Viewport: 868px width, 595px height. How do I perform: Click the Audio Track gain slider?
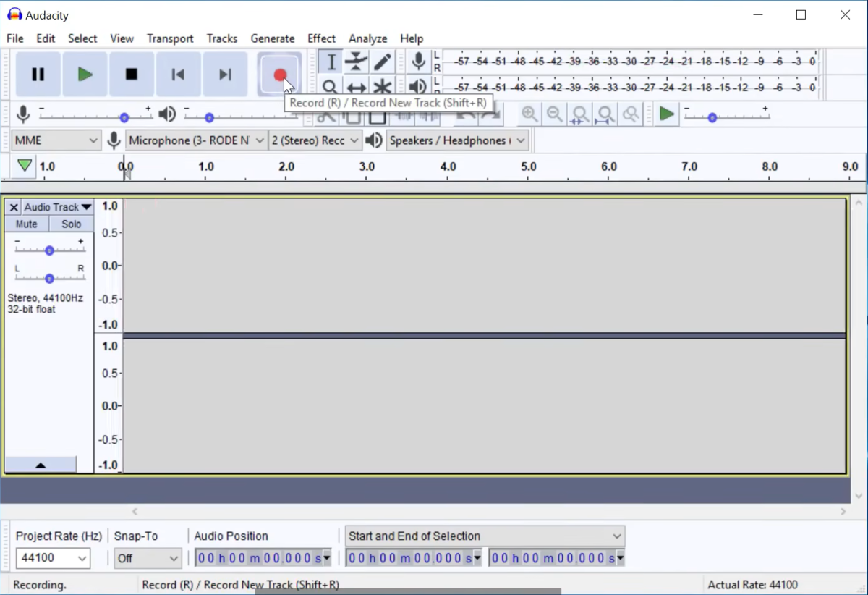click(49, 250)
